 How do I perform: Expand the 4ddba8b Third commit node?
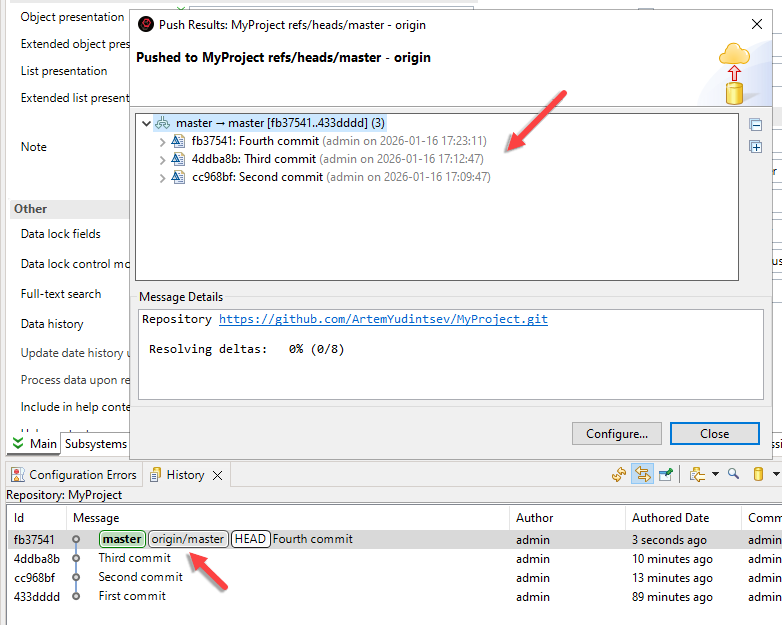[x=163, y=160]
